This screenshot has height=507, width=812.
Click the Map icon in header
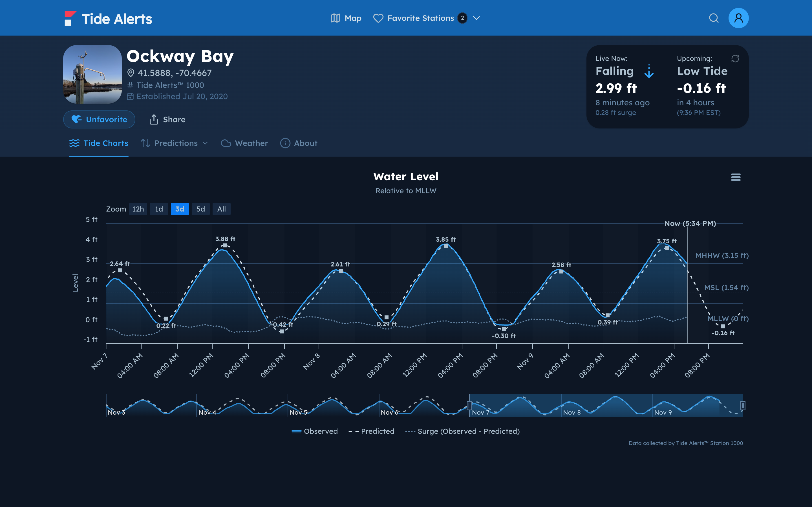click(335, 18)
